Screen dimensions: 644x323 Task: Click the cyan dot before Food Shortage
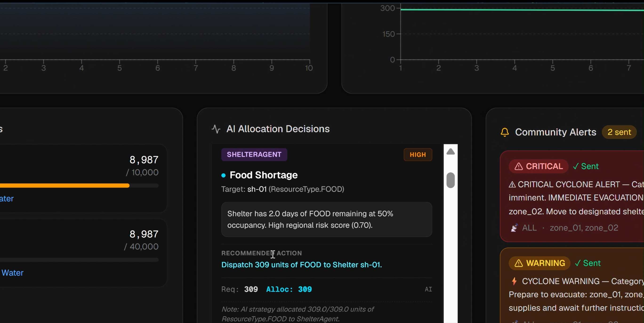(x=224, y=175)
